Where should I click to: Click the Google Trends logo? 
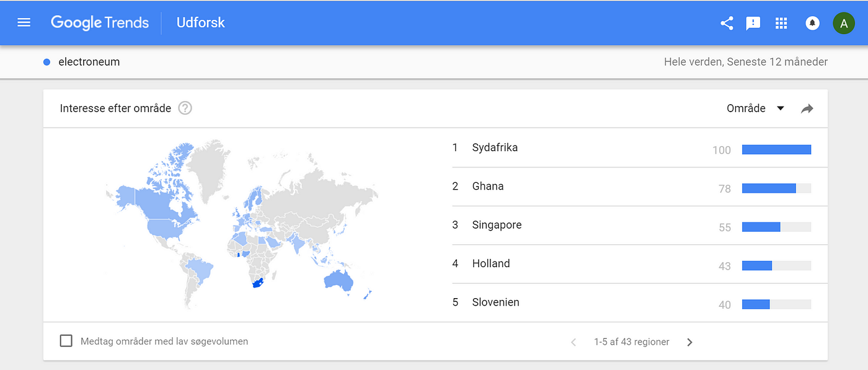click(100, 23)
